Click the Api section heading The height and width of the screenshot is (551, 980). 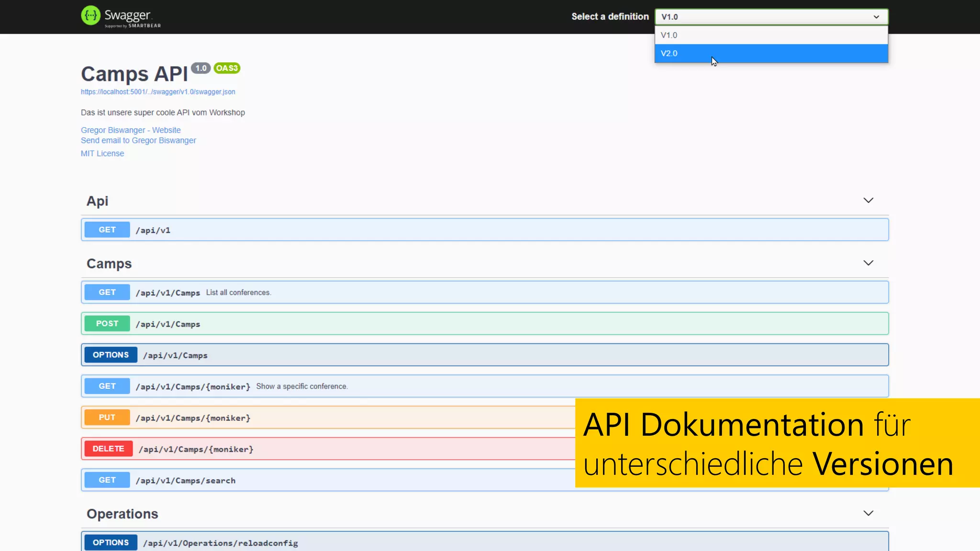pos(97,201)
